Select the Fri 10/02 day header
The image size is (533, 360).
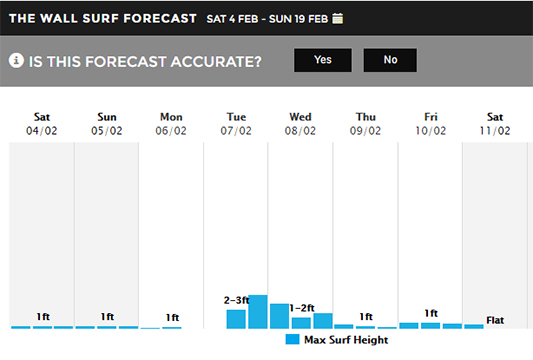point(430,124)
